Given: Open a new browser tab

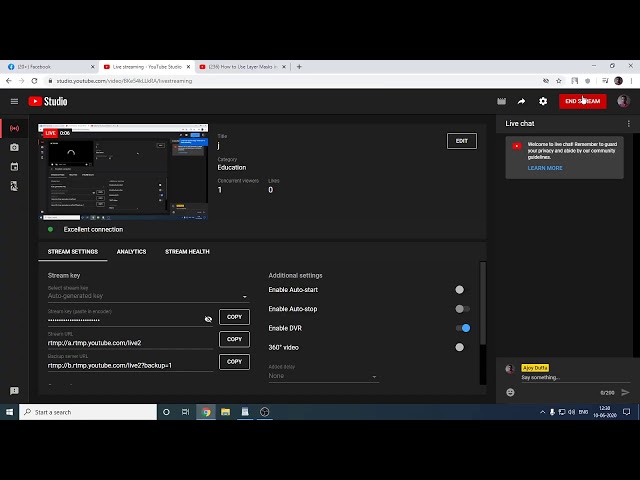Looking at the screenshot, I should (299, 67).
